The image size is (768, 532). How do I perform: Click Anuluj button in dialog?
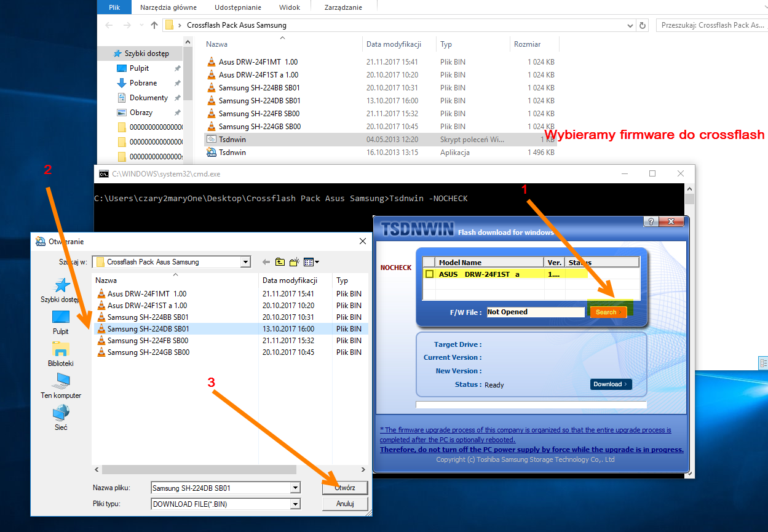[x=345, y=504]
